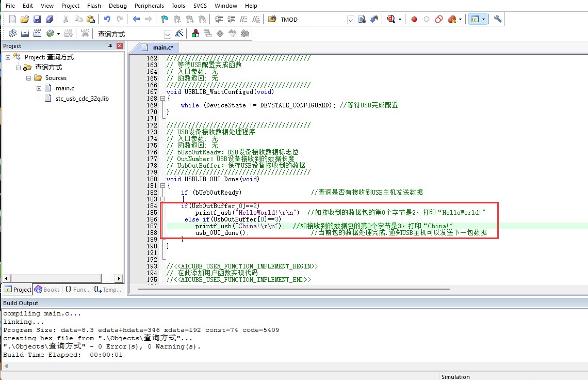Image resolution: width=588 pixels, height=380 pixels.
Task: Click the Manage Project Items colored blocks icon
Action: 195,34
